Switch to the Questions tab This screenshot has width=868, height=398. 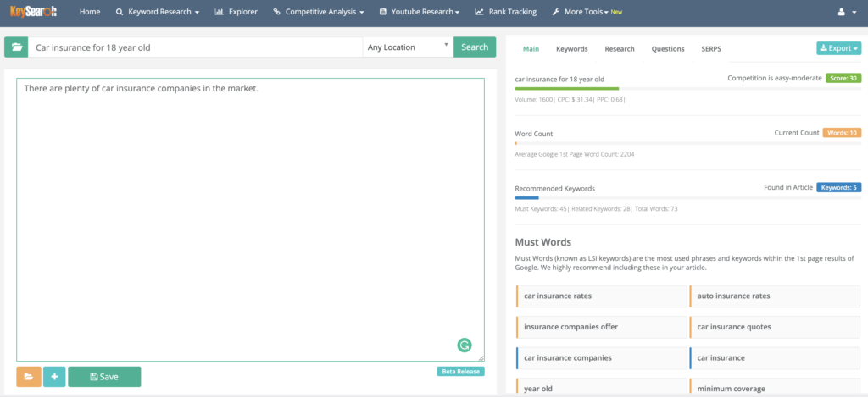pos(668,48)
